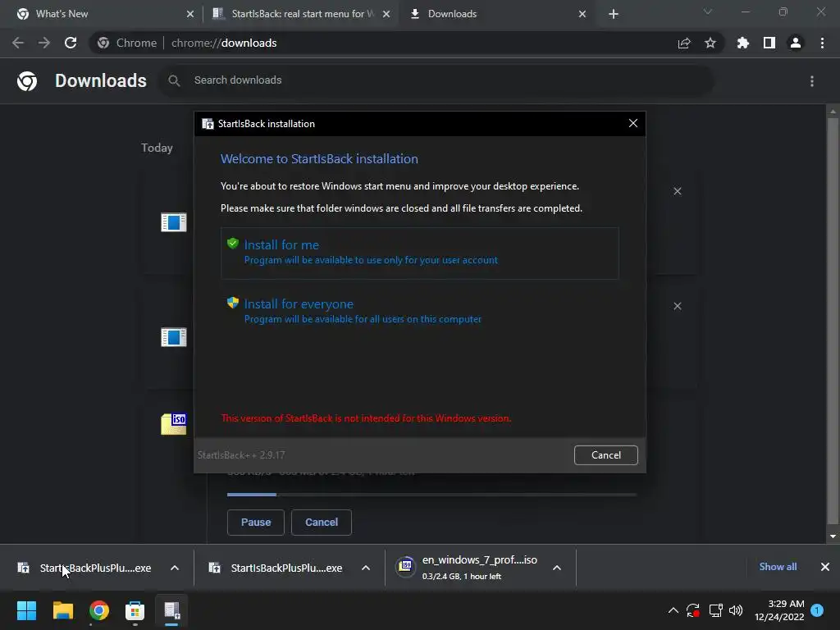840x630 pixels.
Task: Remove second download entry from list
Action: (x=678, y=307)
